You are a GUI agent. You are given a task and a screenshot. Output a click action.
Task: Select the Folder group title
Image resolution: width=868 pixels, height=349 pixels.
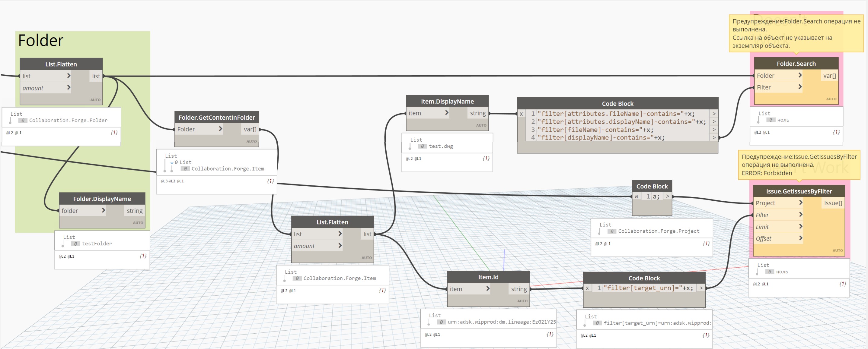click(40, 40)
